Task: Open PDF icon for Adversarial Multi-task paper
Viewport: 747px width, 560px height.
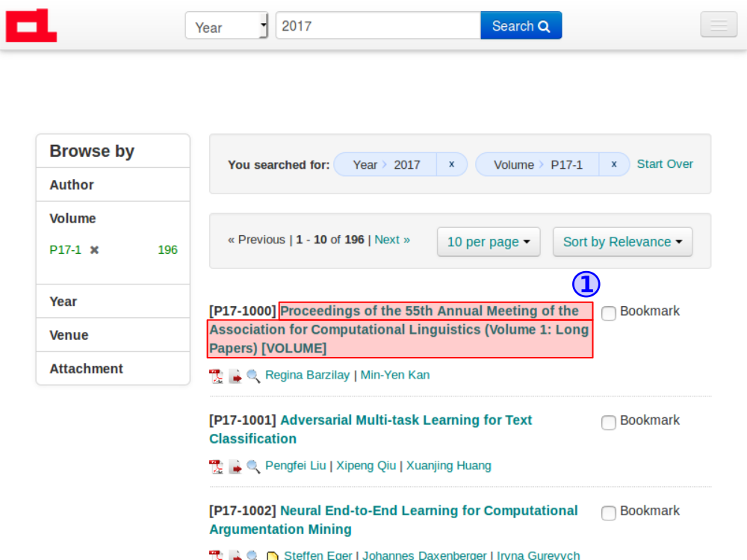Action: pos(217,467)
